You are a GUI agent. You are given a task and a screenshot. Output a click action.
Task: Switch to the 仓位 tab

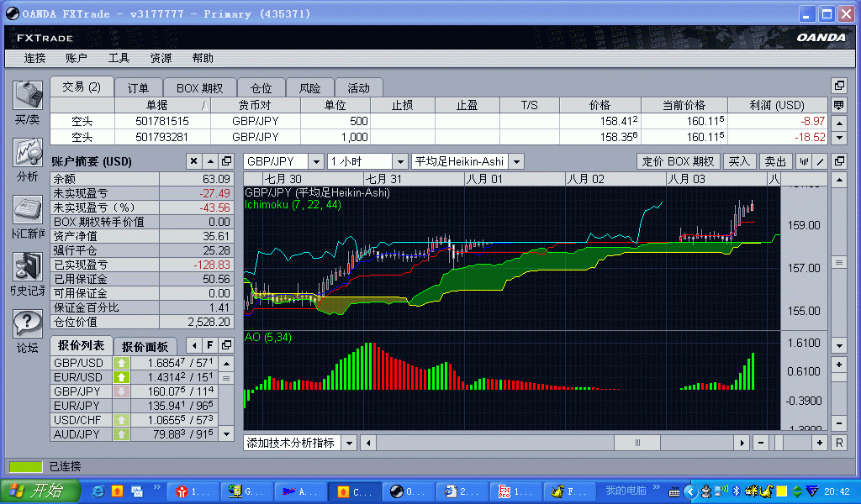click(261, 87)
